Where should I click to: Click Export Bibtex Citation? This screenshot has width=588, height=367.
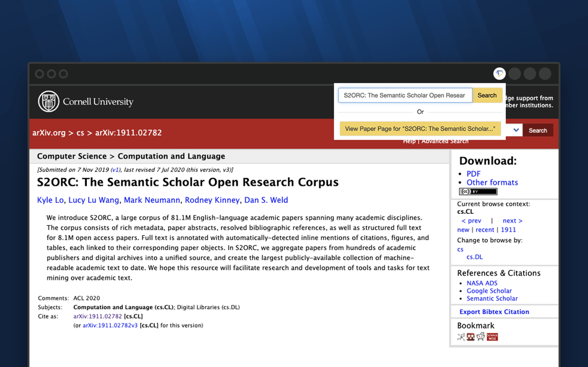[x=494, y=312]
